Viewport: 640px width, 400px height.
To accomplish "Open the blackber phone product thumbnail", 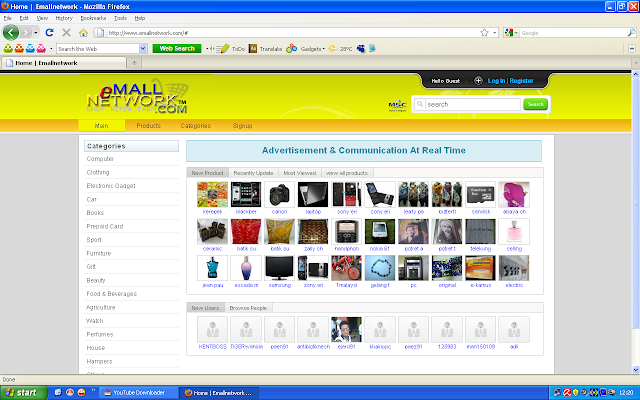I will point(246,195).
